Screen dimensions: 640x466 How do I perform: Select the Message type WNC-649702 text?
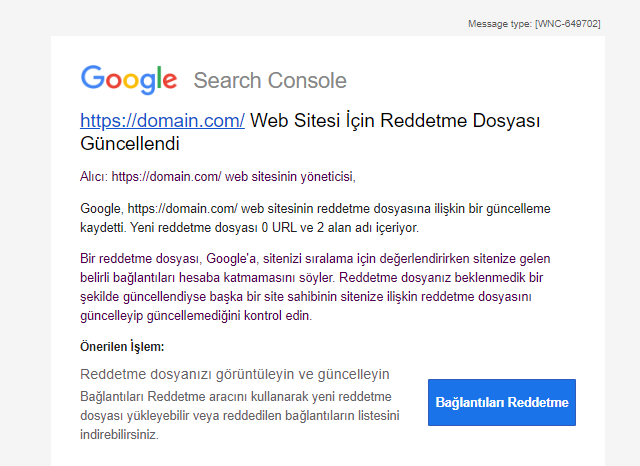pos(534,24)
